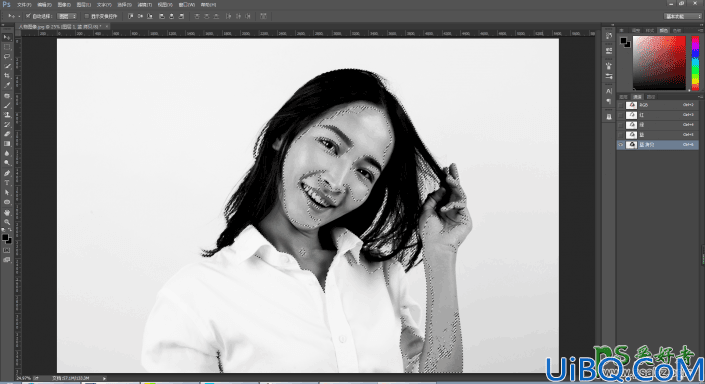Open the Layer menu
Screen dimensions: 705x384
84,4
